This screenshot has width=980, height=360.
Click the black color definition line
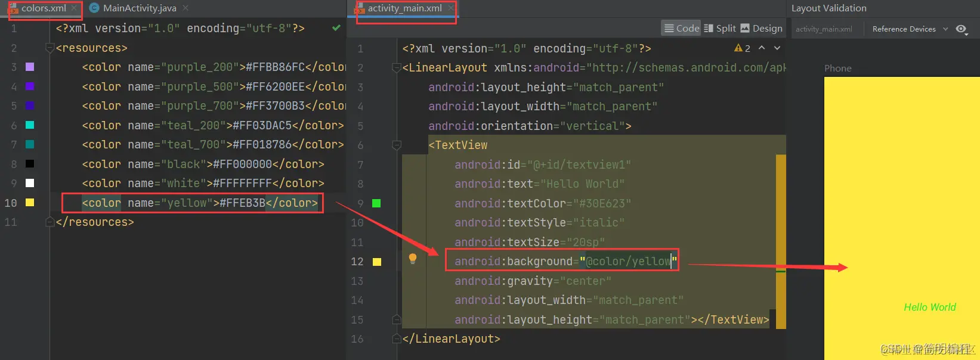203,164
